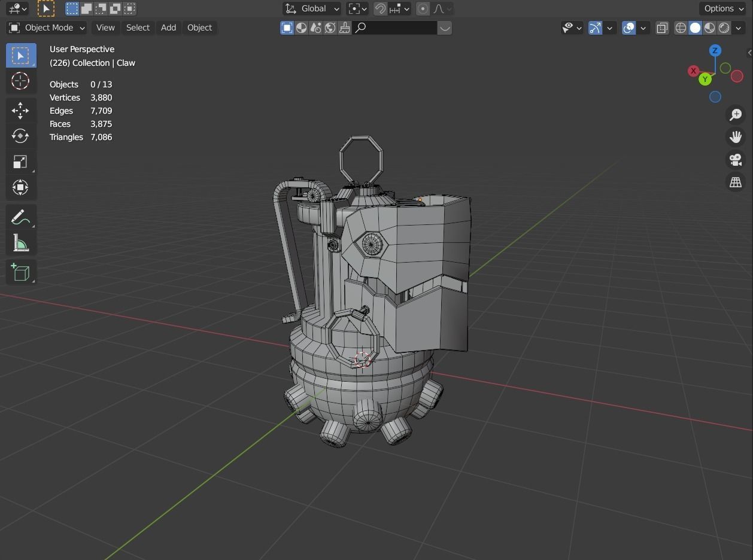Toggle proportional editing

(423, 8)
